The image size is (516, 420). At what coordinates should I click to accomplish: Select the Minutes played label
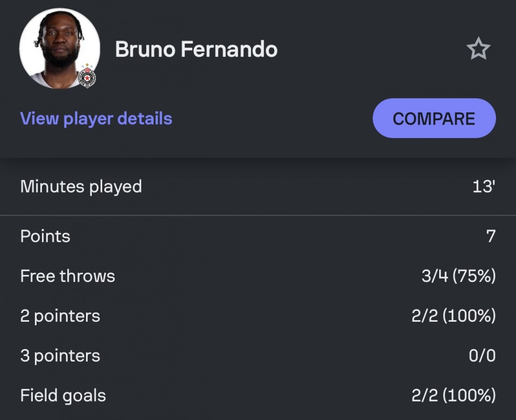click(x=81, y=187)
